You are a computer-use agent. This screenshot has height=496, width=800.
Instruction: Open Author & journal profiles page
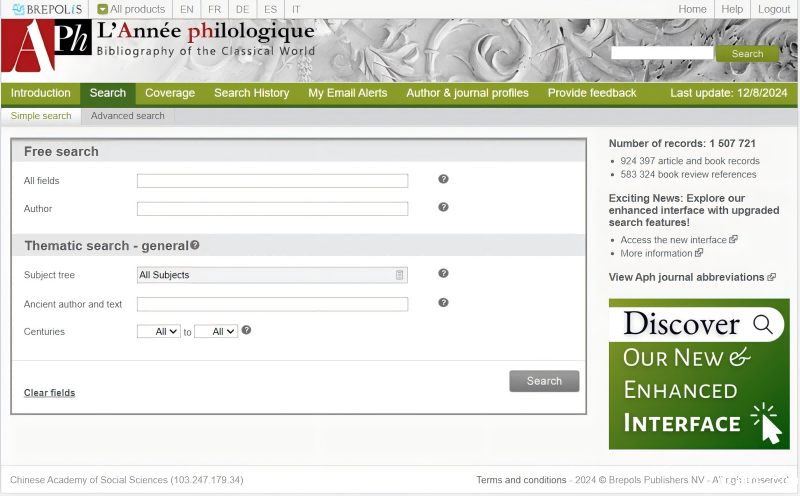click(x=467, y=93)
